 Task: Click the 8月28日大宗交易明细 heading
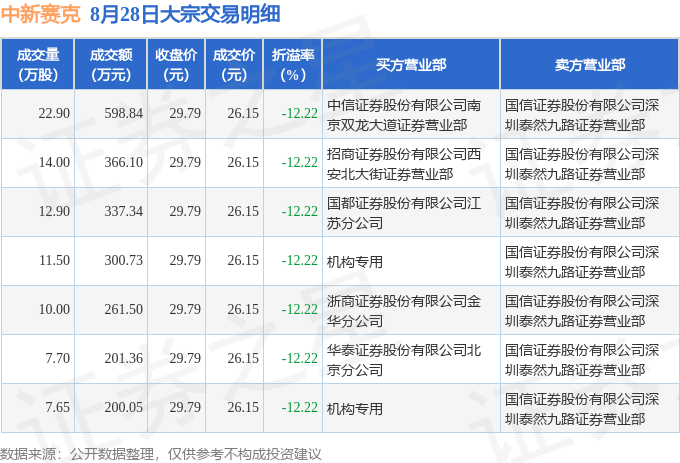(x=185, y=14)
